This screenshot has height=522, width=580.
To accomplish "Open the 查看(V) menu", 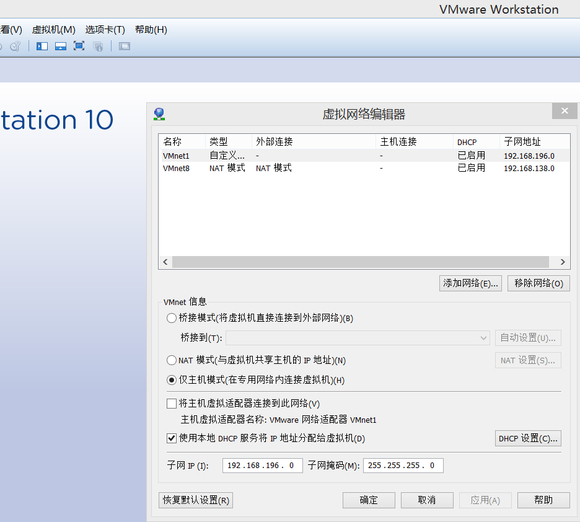I will [10, 30].
